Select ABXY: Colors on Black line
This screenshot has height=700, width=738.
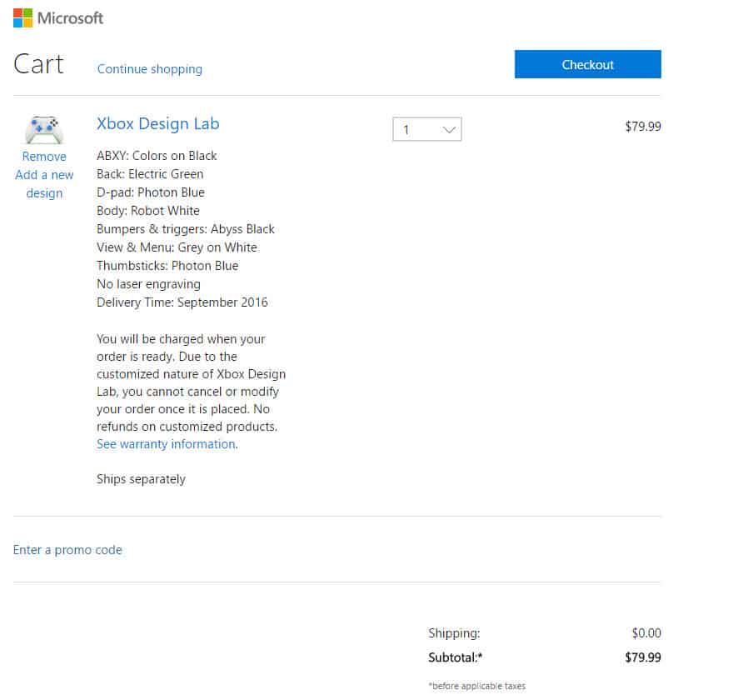click(157, 155)
